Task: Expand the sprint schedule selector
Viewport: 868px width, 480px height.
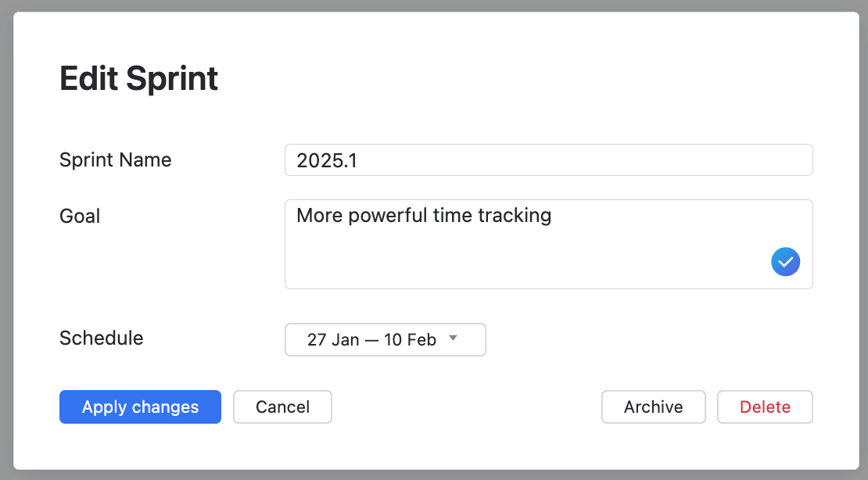Action: point(385,339)
